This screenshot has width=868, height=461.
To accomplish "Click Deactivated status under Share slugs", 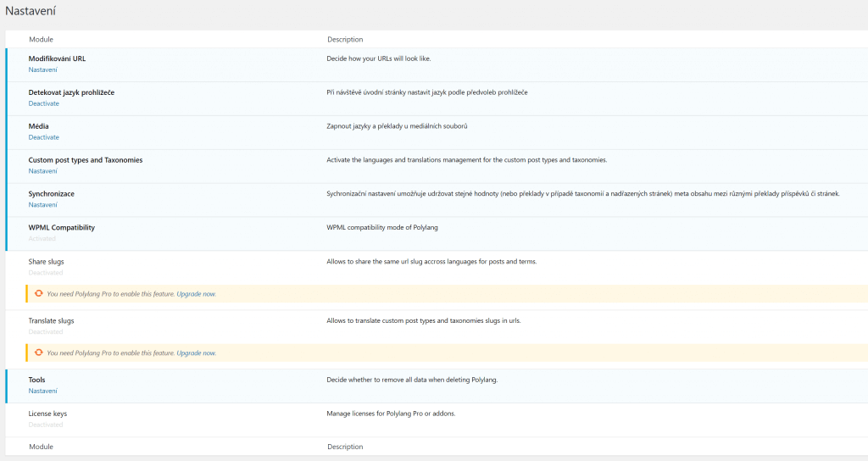I will click(x=46, y=273).
